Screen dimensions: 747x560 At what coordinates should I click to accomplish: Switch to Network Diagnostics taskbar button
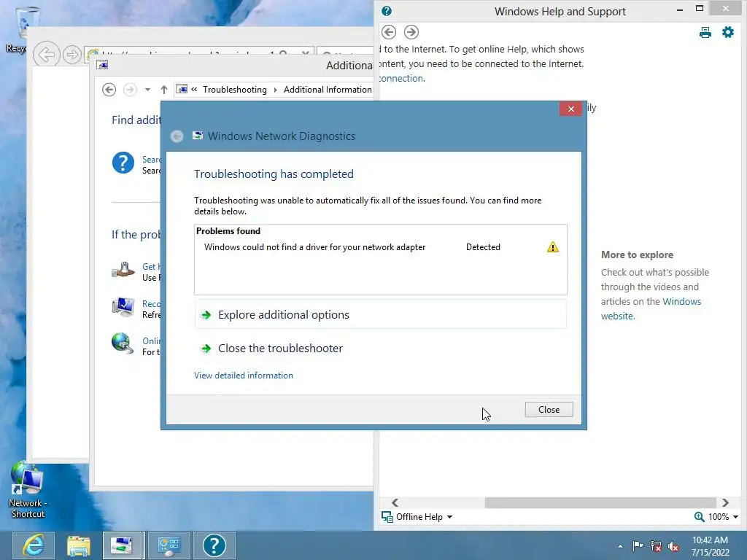tap(122, 545)
